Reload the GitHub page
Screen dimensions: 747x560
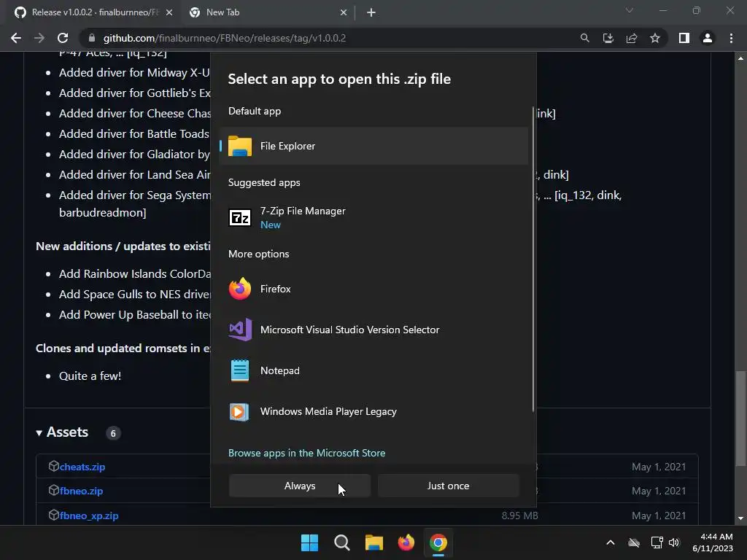63,38
